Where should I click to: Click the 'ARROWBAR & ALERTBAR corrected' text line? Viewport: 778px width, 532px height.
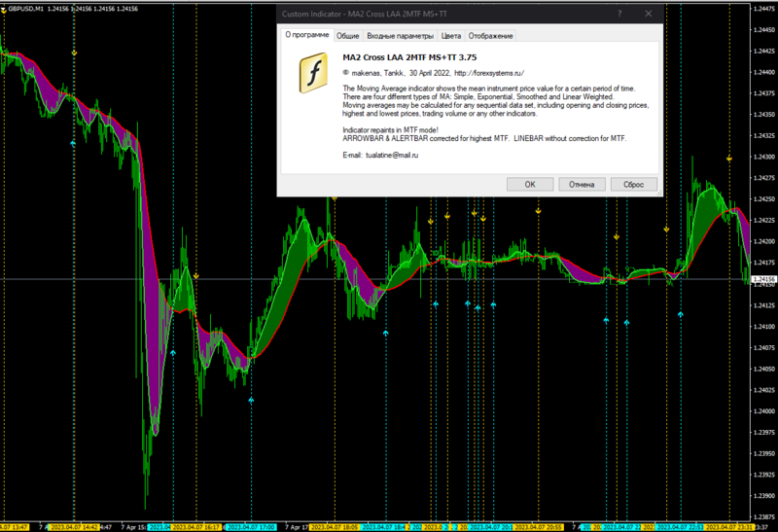[x=484, y=138]
